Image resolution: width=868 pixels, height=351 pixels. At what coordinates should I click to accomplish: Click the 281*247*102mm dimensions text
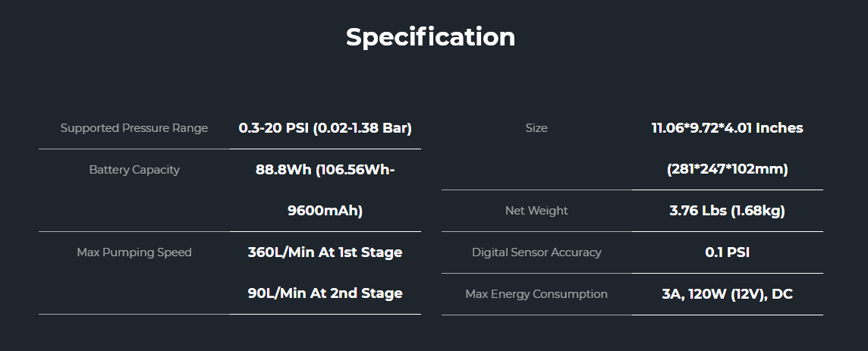pos(727,170)
